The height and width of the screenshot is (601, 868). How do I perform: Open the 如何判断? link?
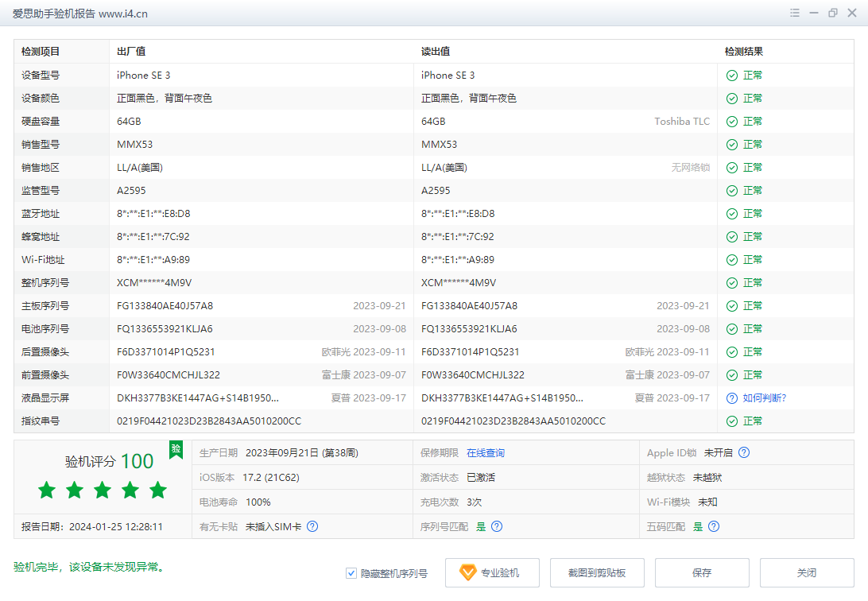(x=765, y=398)
